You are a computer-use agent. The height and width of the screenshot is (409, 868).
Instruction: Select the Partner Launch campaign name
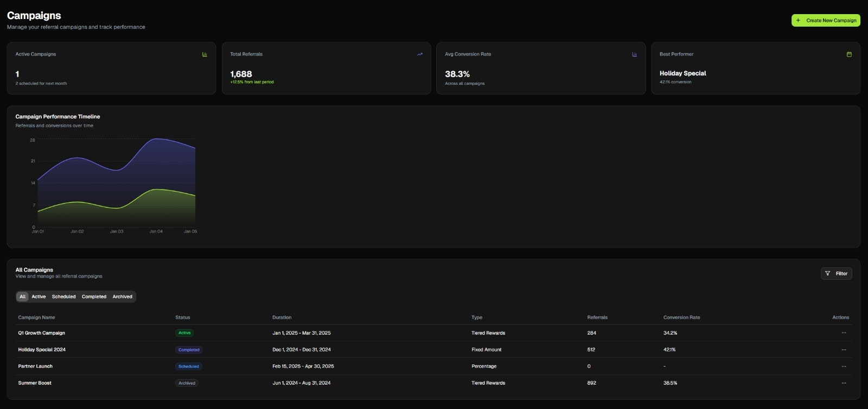35,367
